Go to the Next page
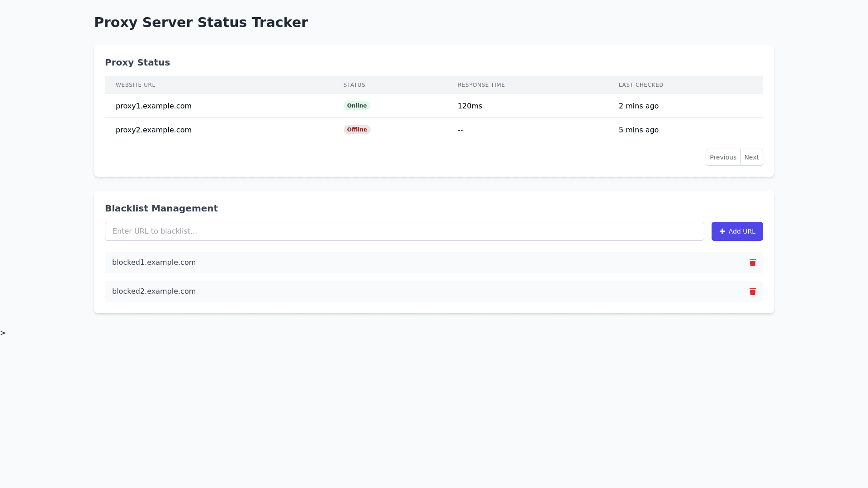 tap(751, 157)
